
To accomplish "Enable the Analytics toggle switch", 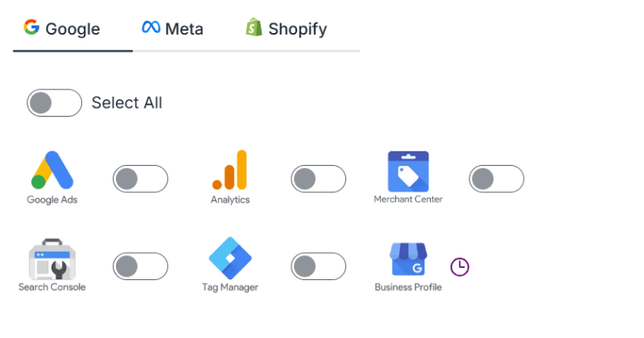I will [x=318, y=179].
